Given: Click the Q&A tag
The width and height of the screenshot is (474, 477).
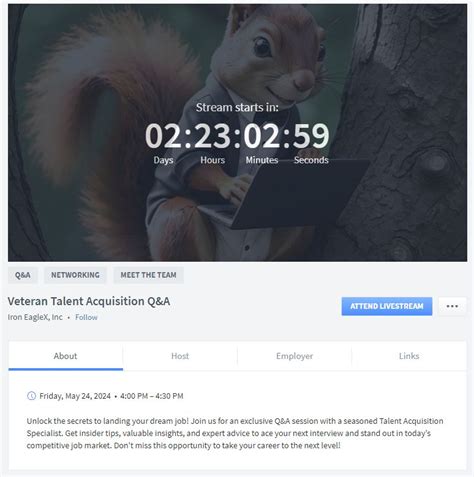Looking at the screenshot, I should coord(23,275).
